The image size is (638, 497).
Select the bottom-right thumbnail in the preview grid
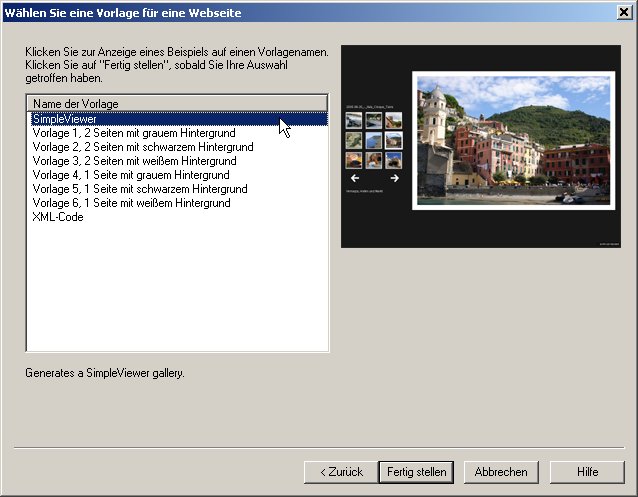click(x=394, y=160)
